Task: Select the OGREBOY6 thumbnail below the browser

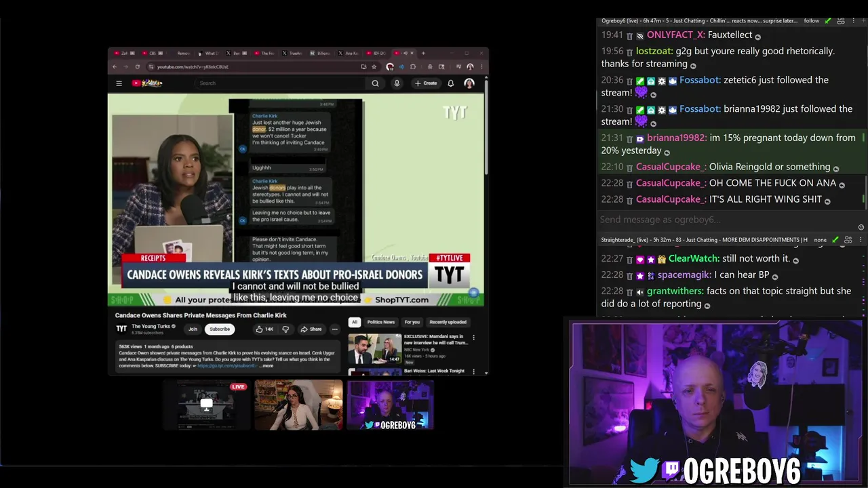Action: tap(390, 405)
